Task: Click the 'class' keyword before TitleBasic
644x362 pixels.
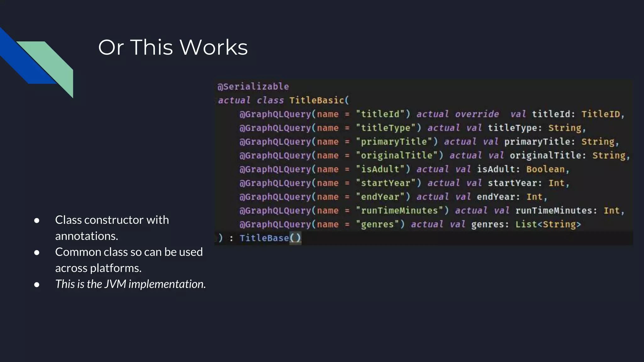Action: [x=270, y=100]
